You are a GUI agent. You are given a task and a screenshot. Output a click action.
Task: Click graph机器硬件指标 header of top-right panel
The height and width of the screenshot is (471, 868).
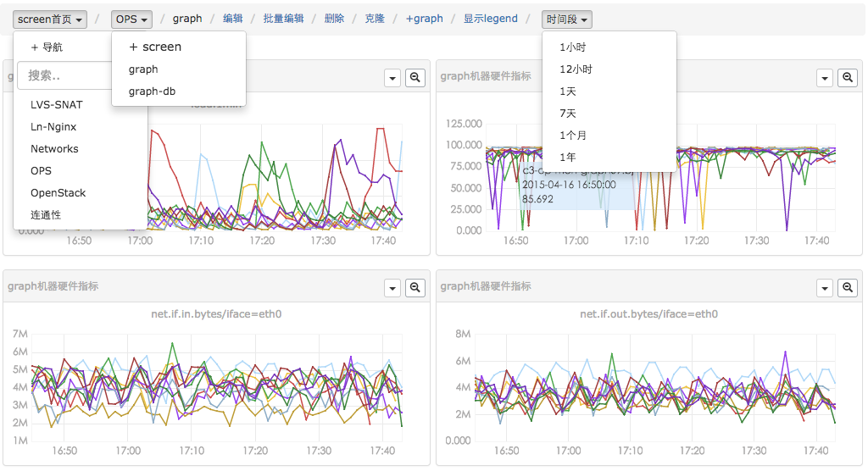tap(486, 76)
